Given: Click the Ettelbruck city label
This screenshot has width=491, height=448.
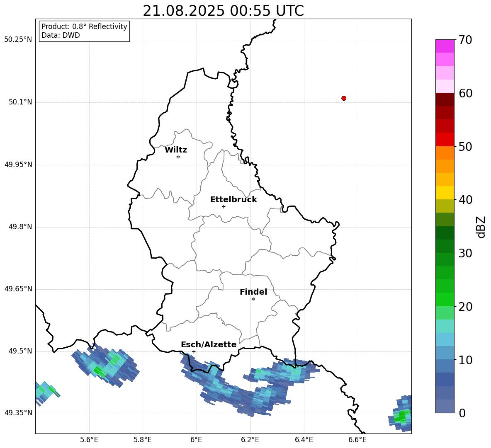Looking at the screenshot, I should pyautogui.click(x=233, y=200).
